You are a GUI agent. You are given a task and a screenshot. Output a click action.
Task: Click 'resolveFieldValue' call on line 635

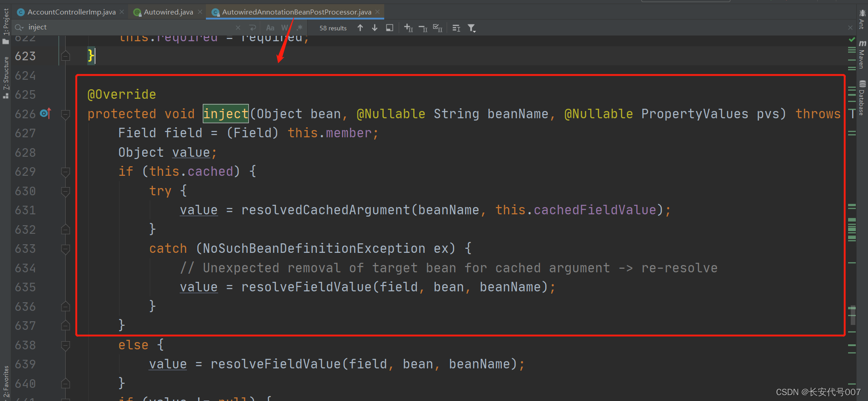click(x=306, y=287)
